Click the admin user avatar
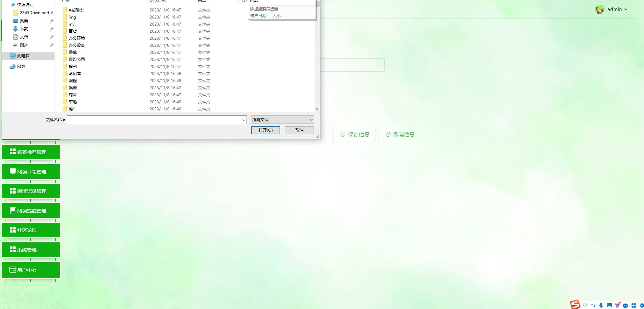 [600, 9]
